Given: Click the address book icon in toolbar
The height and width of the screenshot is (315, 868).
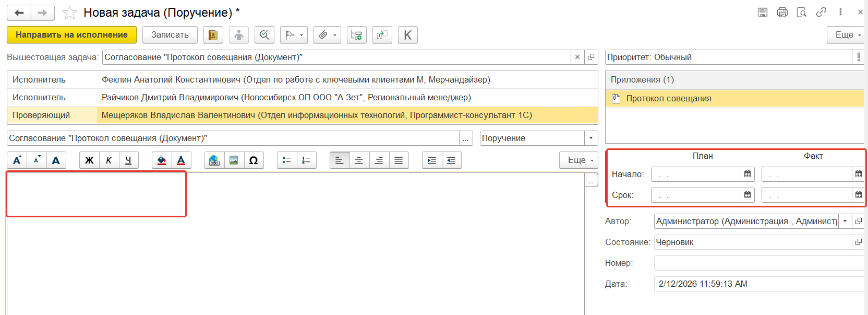Looking at the screenshot, I should 213,35.
